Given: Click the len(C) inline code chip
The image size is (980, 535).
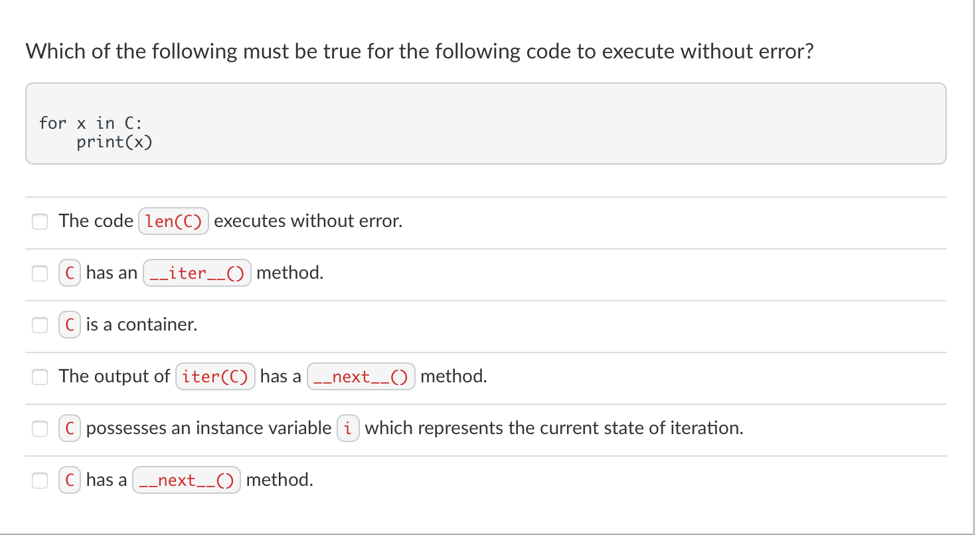Looking at the screenshot, I should 173,221.
